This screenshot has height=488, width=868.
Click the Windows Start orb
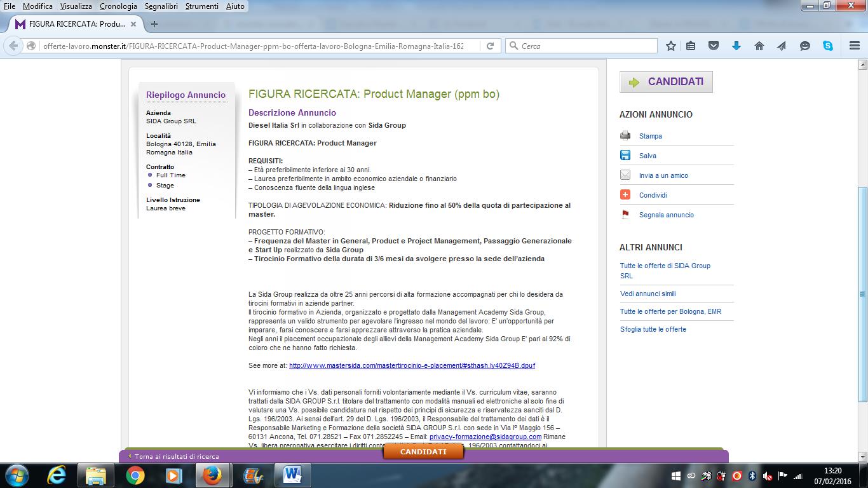(x=16, y=475)
